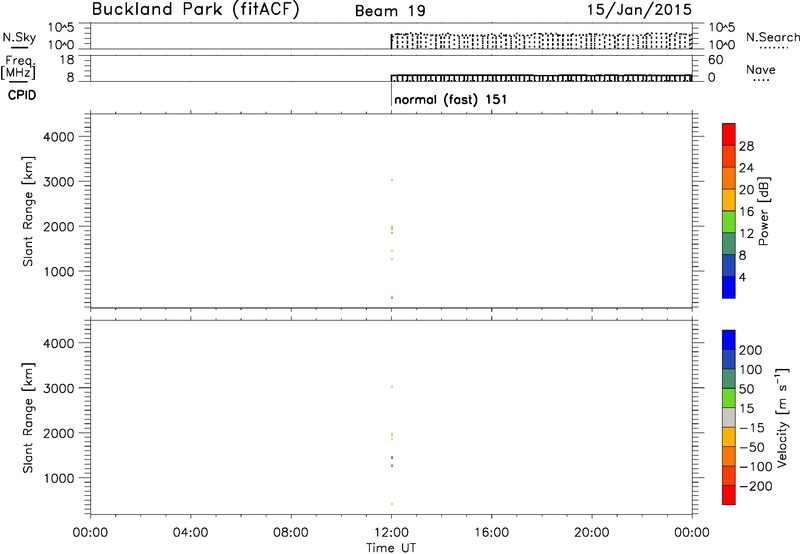Pick the -50 to -100 orange Velocity swatch
The width and height of the screenshot is (800, 554).
(x=729, y=456)
